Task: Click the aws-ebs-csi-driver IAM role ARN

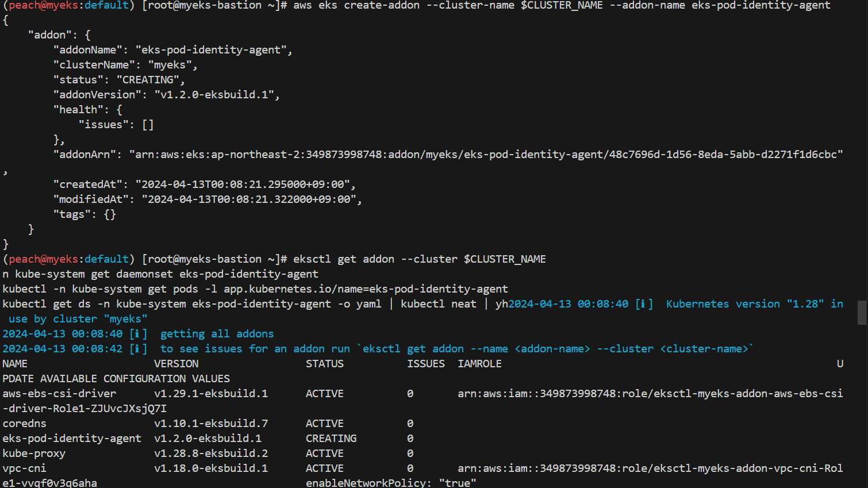Action: [x=650, y=394]
